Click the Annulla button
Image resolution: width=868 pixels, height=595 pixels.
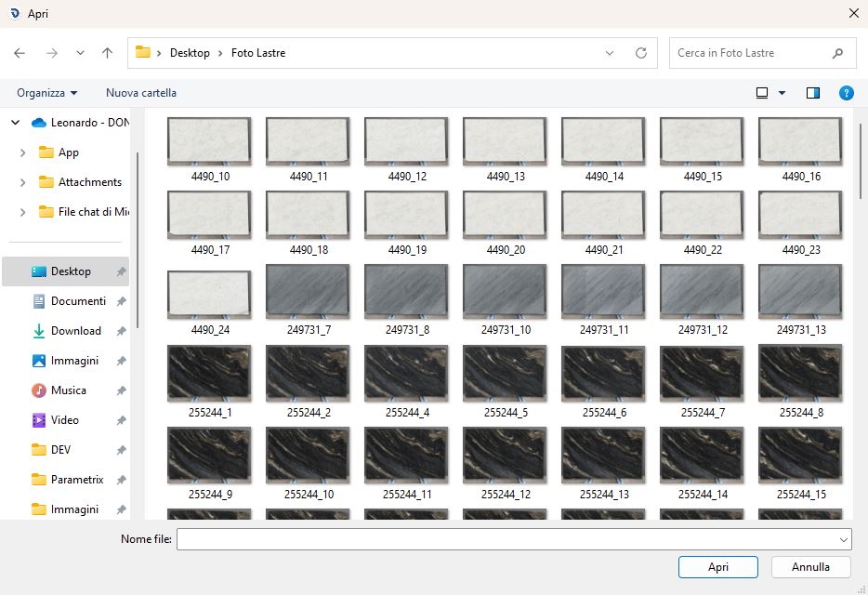tap(810, 567)
